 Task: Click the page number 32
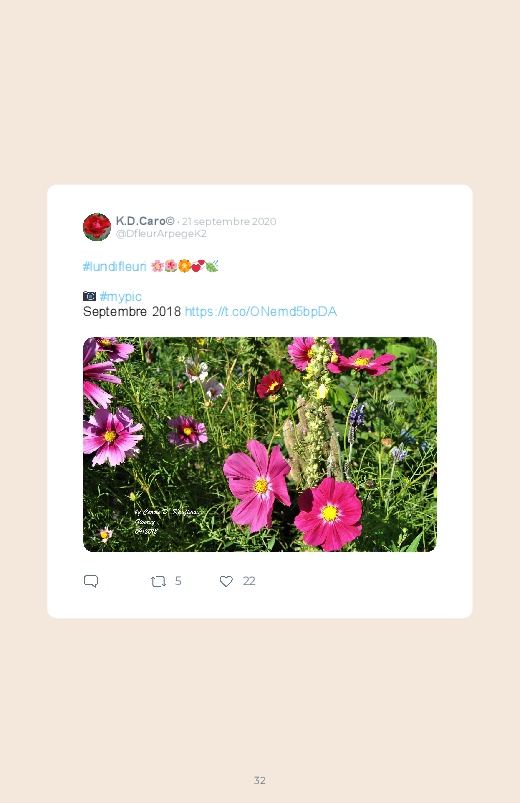260,780
